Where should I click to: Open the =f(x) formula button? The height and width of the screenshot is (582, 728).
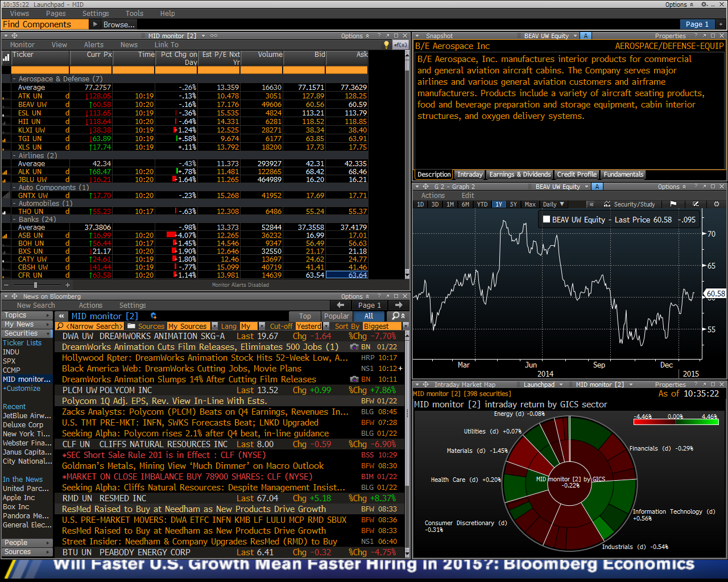(400, 44)
